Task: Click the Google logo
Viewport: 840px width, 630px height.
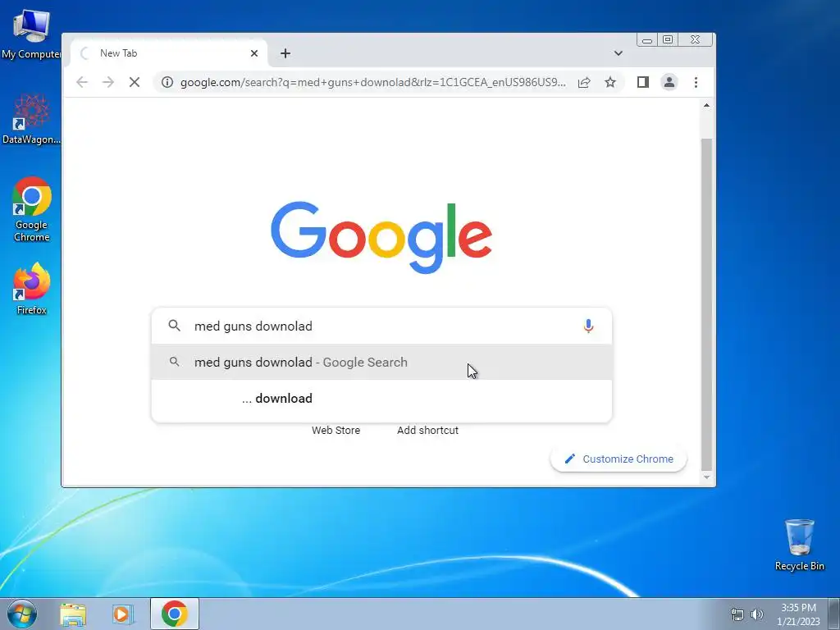Action: pyautogui.click(x=381, y=237)
